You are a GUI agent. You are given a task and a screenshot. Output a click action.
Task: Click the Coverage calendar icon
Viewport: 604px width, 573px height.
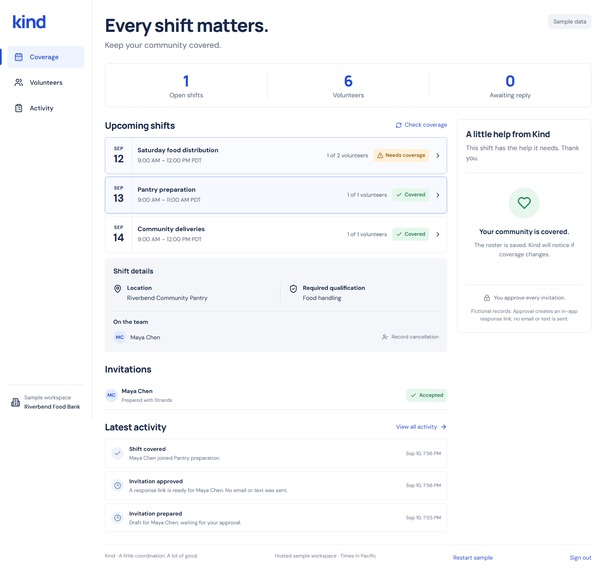(x=18, y=57)
